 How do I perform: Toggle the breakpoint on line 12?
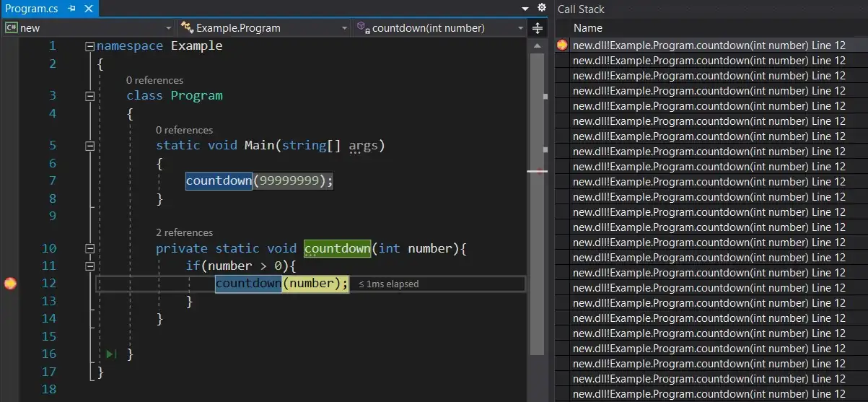pyautogui.click(x=10, y=284)
